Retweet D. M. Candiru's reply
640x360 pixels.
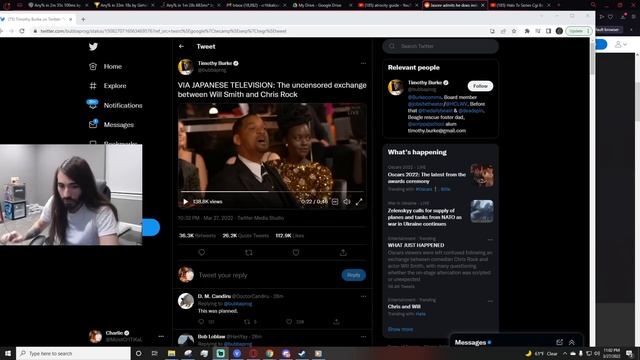tap(247, 322)
